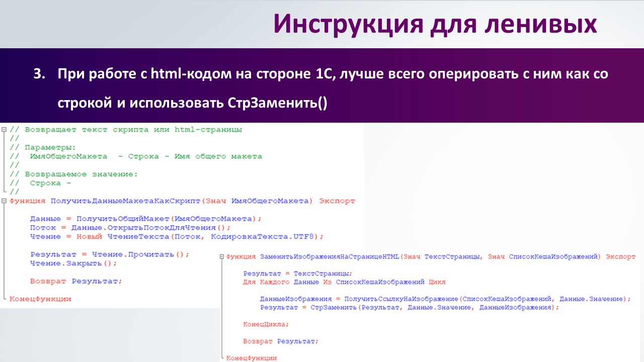Click the slide title 'Инструкция для ленивых'

[435, 24]
